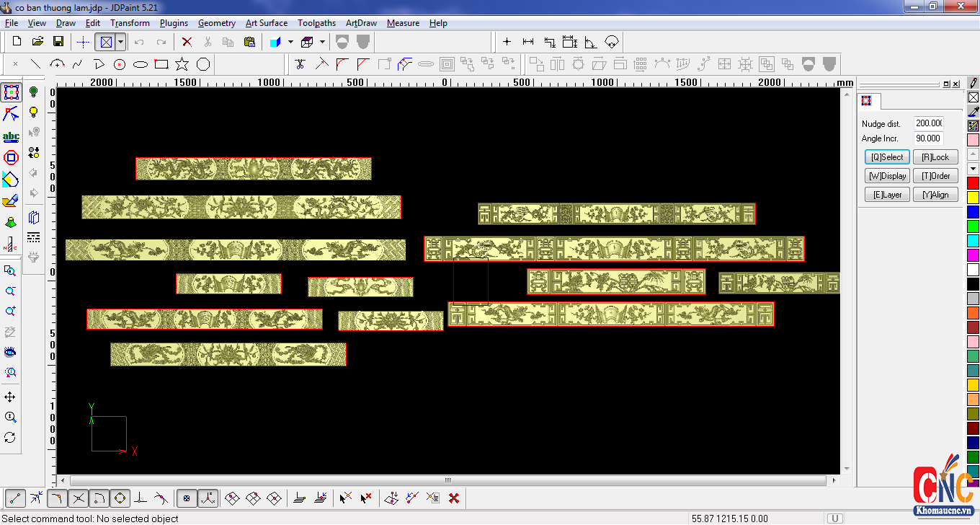The width and height of the screenshot is (980, 525).
Task: Pick the yellow color swatch
Action: tap(973, 197)
